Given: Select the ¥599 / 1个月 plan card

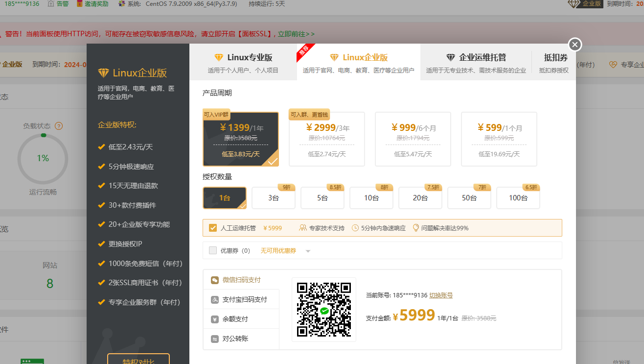Looking at the screenshot, I should [499, 139].
